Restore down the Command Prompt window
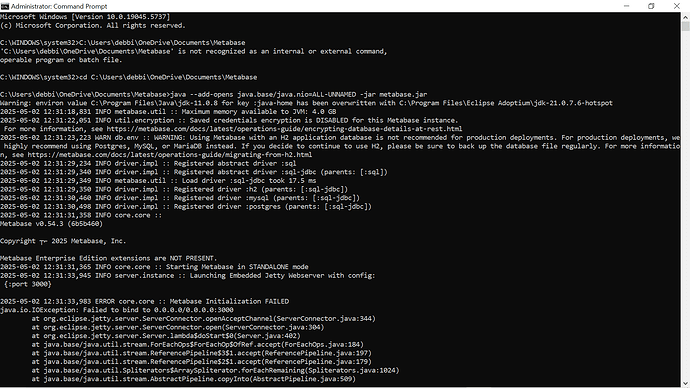The height and width of the screenshot is (388, 690). (x=651, y=6)
